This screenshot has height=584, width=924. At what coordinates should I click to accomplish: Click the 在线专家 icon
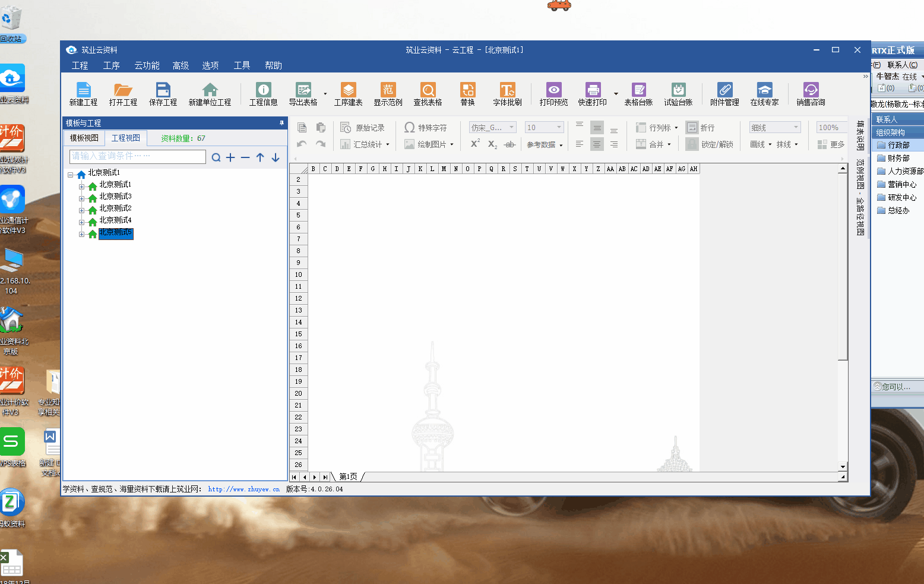tap(764, 94)
